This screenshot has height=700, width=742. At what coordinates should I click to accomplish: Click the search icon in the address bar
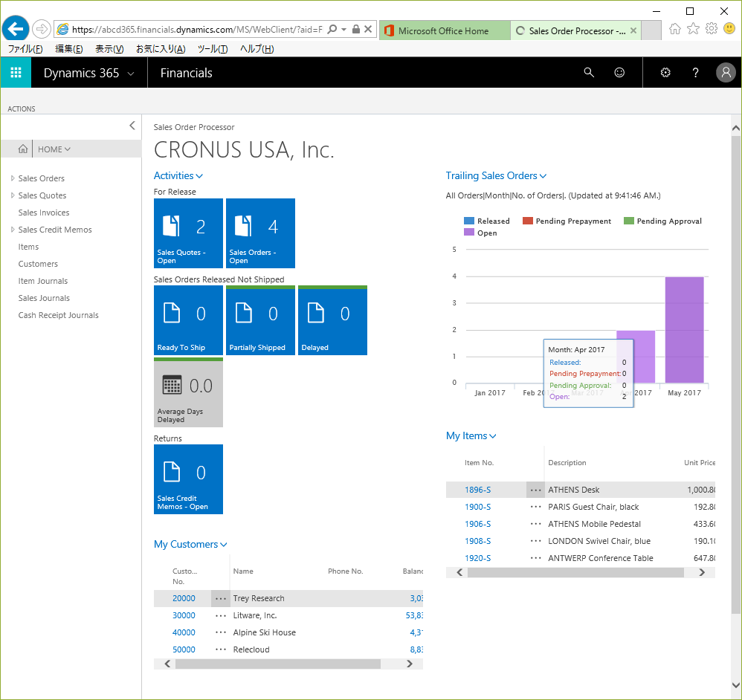point(332,29)
